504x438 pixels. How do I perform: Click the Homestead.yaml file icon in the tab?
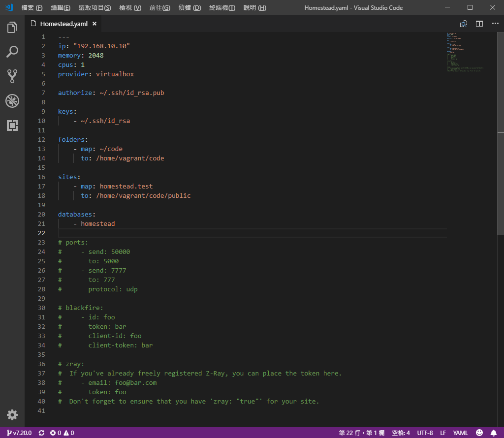(x=33, y=24)
